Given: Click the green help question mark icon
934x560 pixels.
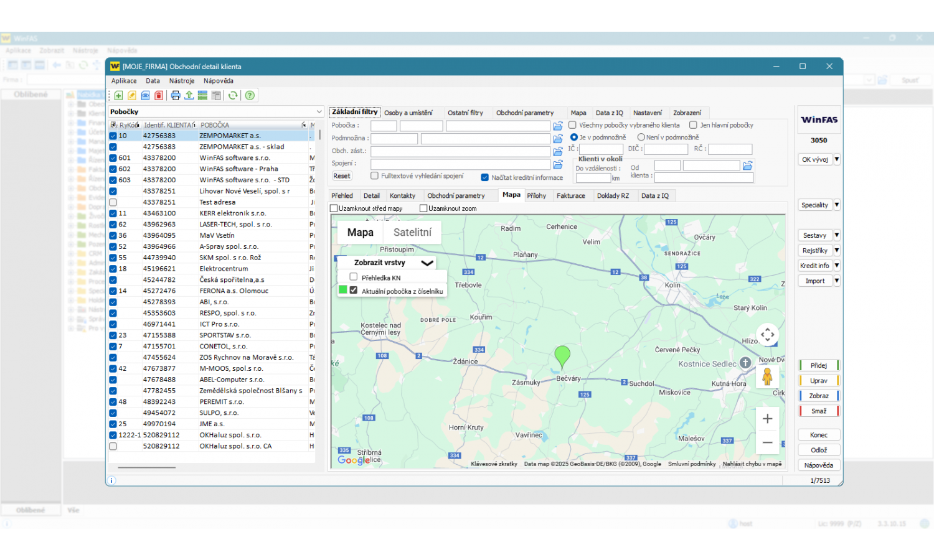Looking at the screenshot, I should point(250,95).
